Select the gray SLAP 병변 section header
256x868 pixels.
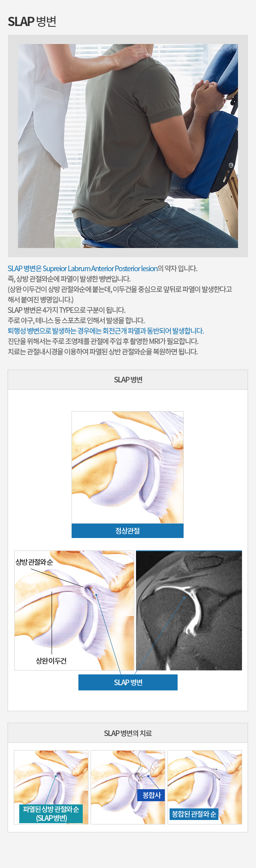click(x=128, y=380)
